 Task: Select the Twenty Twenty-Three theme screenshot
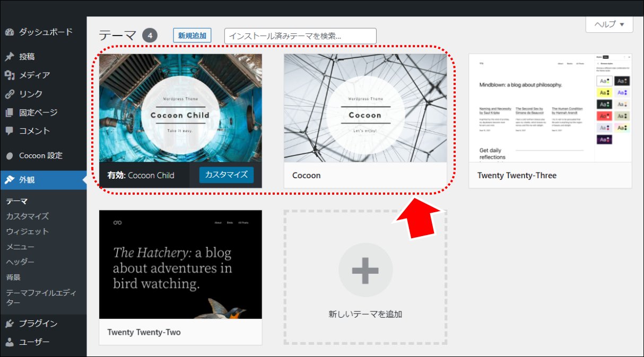(x=550, y=108)
